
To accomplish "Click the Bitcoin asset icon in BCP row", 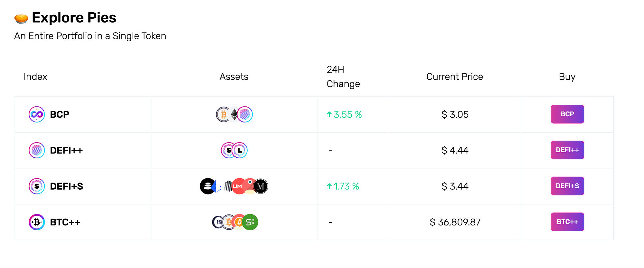I will (223, 114).
